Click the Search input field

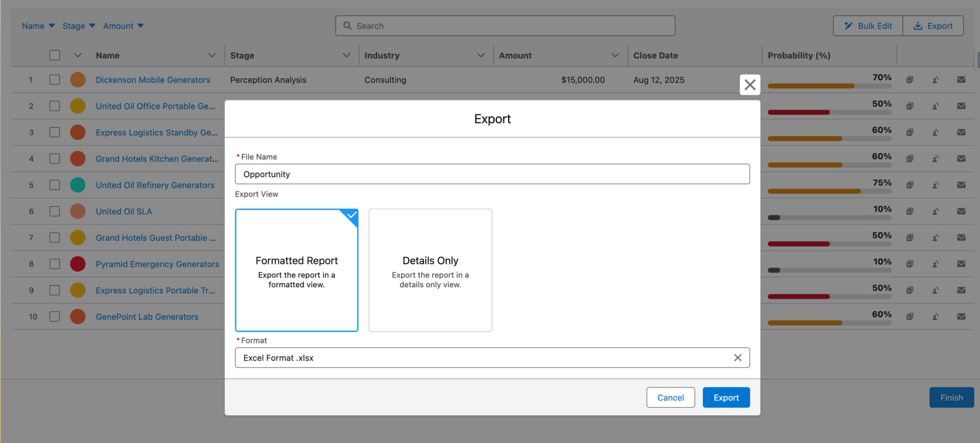point(505,26)
